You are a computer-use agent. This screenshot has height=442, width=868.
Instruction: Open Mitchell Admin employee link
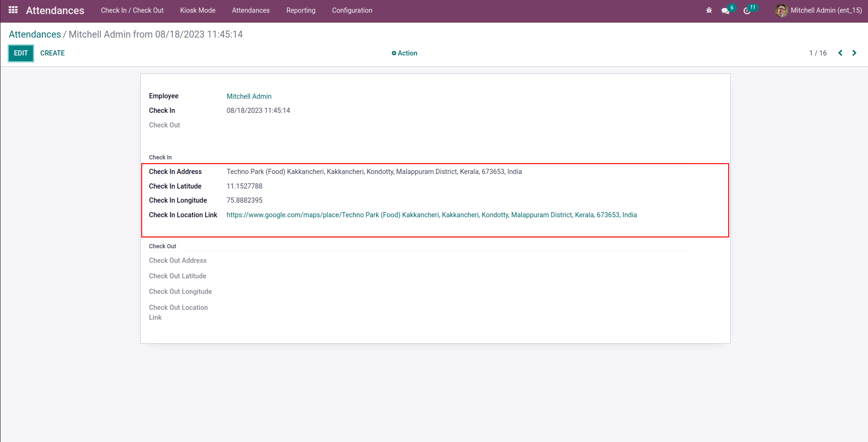click(249, 96)
